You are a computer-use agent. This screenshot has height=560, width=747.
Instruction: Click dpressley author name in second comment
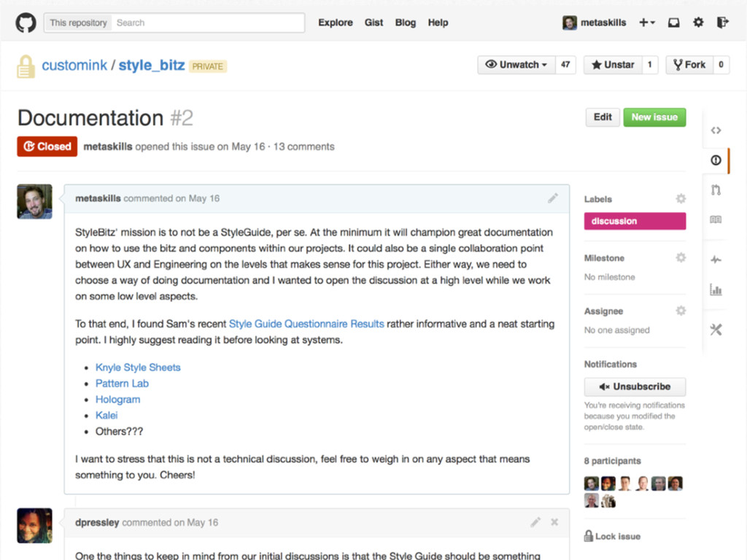(97, 522)
